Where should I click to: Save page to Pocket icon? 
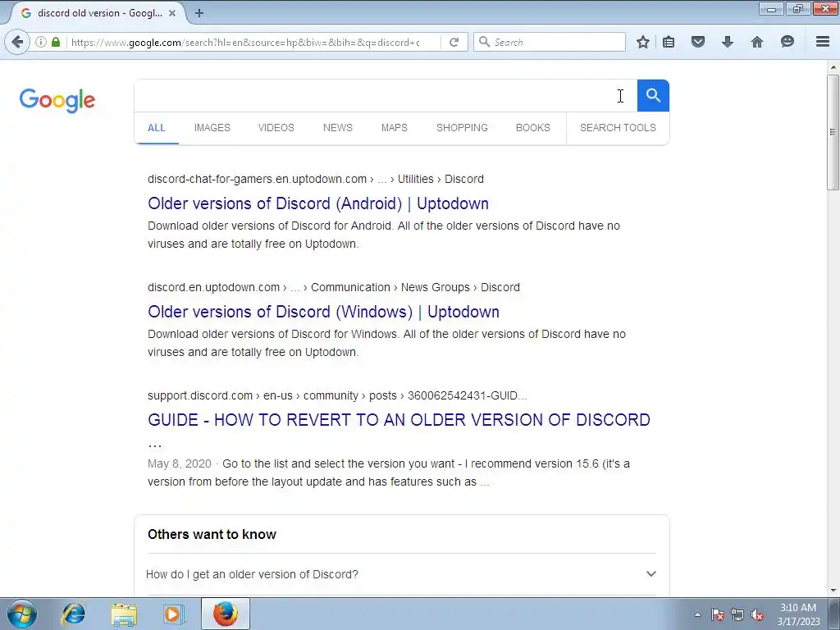pos(697,42)
